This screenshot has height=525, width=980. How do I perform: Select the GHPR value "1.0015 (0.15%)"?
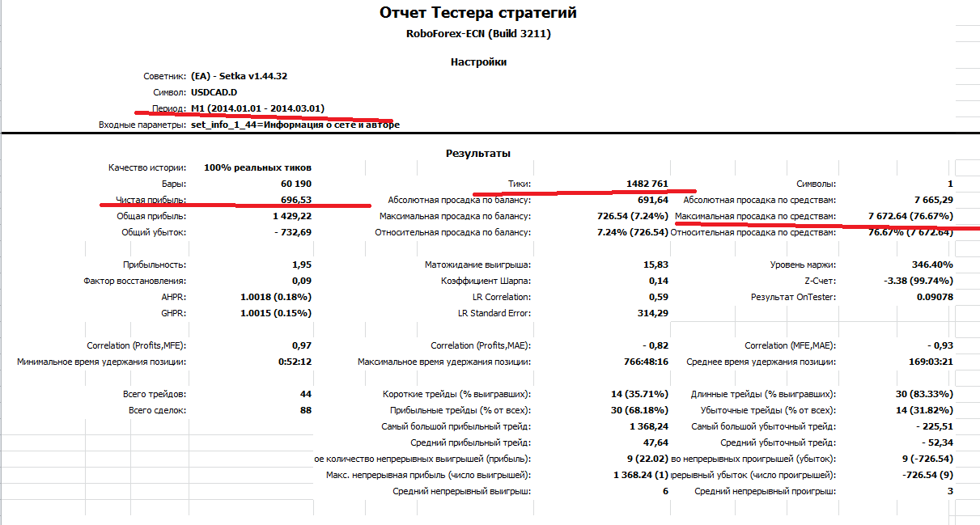276,313
